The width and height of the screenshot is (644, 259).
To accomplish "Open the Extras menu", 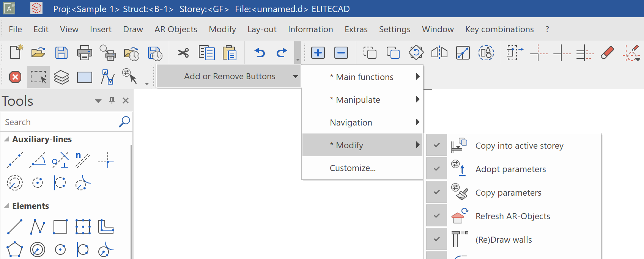I will coord(356,29).
